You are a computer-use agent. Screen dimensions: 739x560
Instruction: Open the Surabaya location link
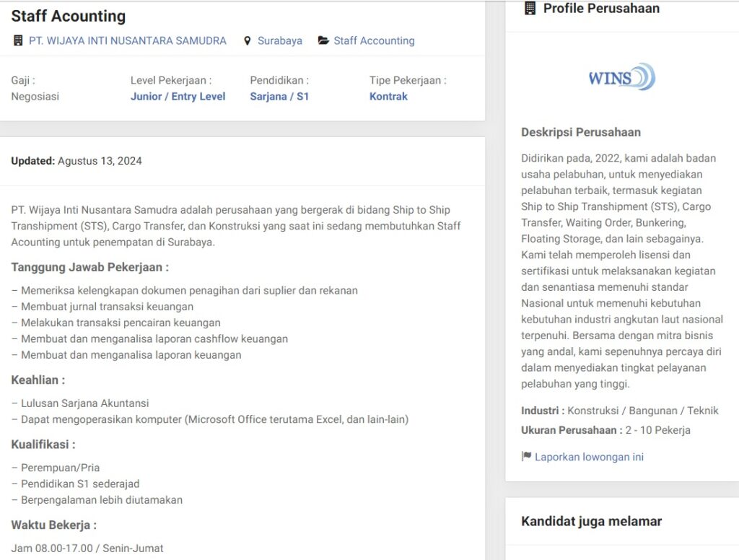(280, 41)
